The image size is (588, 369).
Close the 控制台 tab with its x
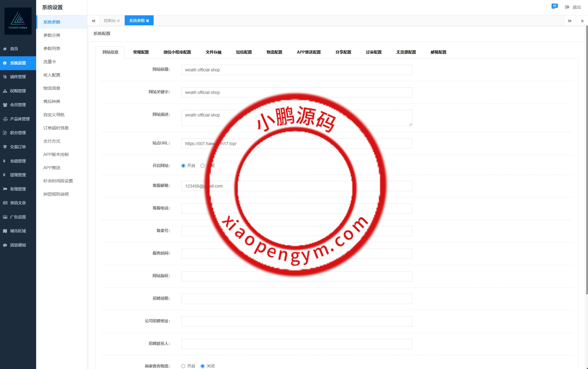coord(118,21)
